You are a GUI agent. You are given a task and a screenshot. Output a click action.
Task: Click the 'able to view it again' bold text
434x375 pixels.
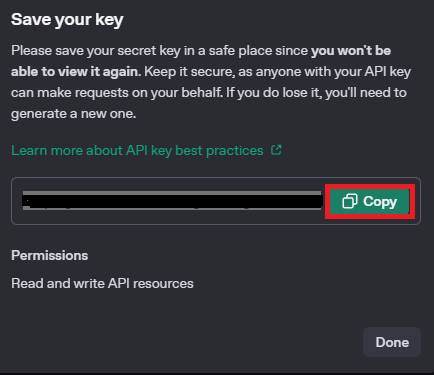click(x=76, y=71)
